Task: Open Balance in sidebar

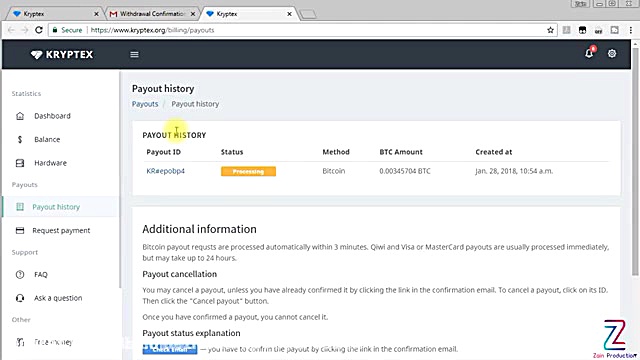Action: (47, 140)
